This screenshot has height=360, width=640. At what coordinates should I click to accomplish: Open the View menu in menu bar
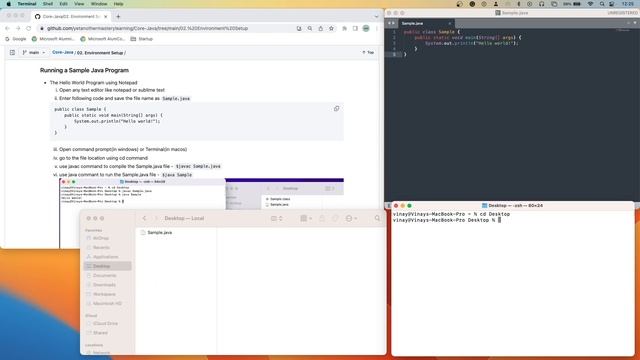(79, 4)
